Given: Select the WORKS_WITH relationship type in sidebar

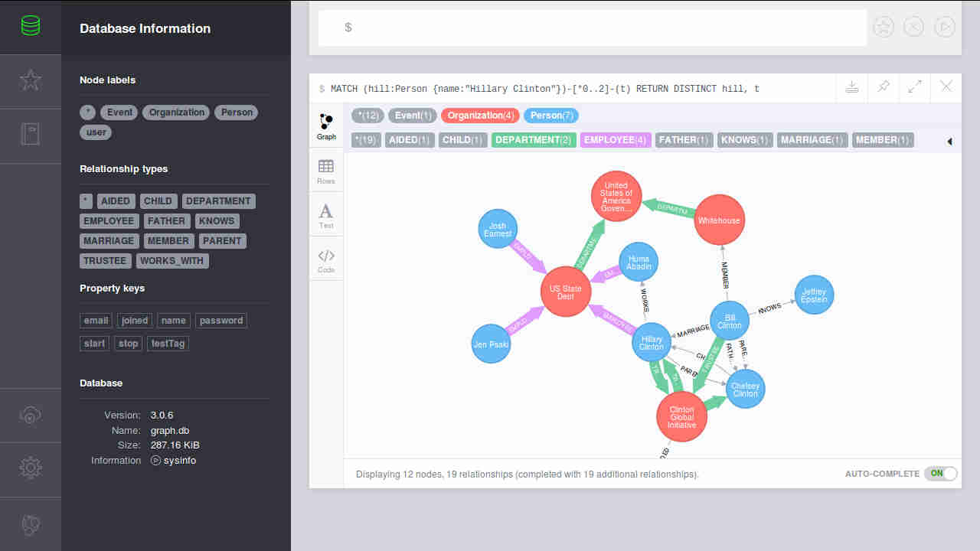Looking at the screenshot, I should pos(172,261).
